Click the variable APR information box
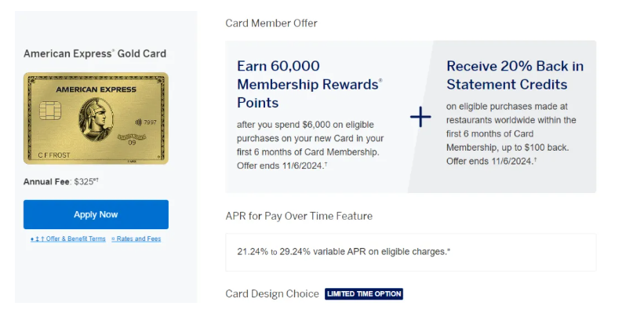The height and width of the screenshot is (317, 644). point(410,252)
